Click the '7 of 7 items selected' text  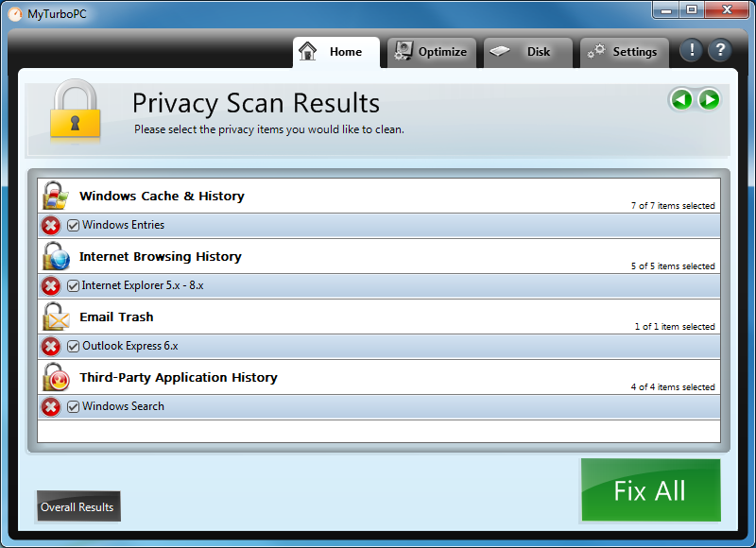click(673, 206)
